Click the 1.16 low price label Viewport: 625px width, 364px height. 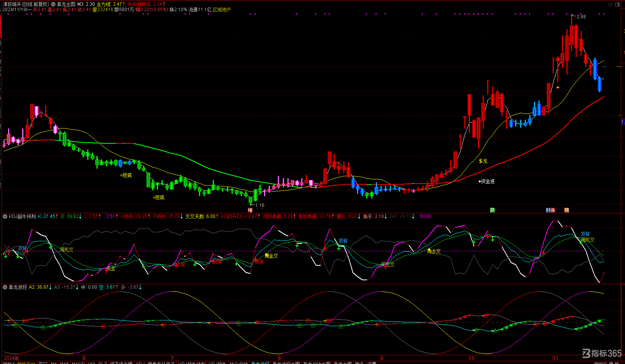[259, 205]
